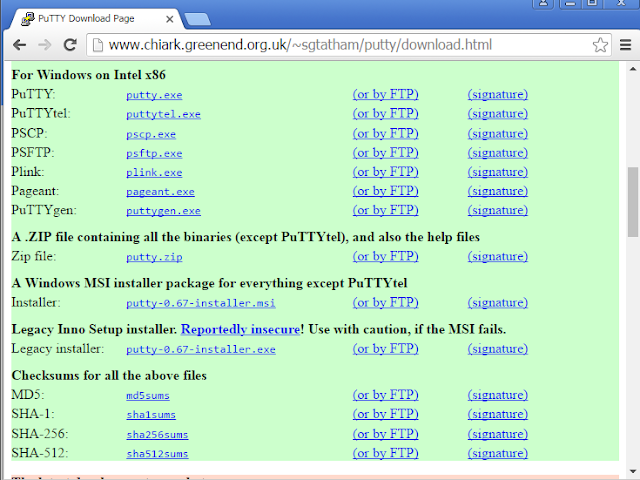Open the sha256sums checksum file
Viewport: 640px width, 480px height.
tap(157, 435)
